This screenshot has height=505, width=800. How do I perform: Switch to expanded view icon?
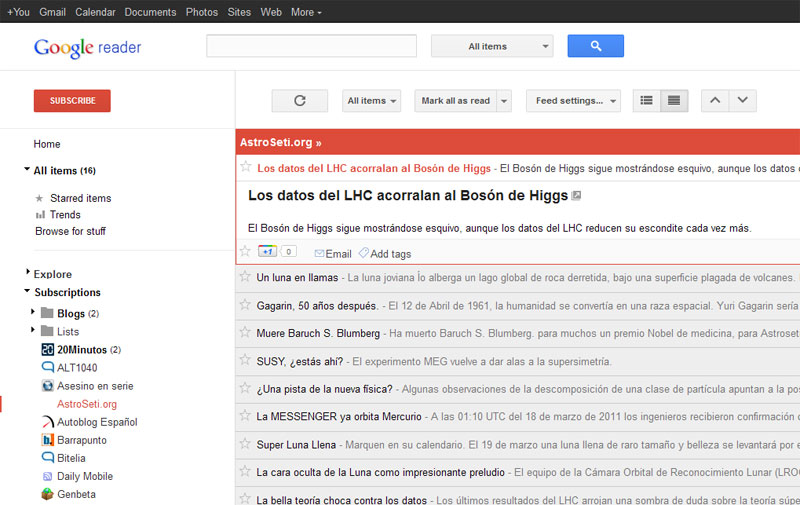coord(674,100)
